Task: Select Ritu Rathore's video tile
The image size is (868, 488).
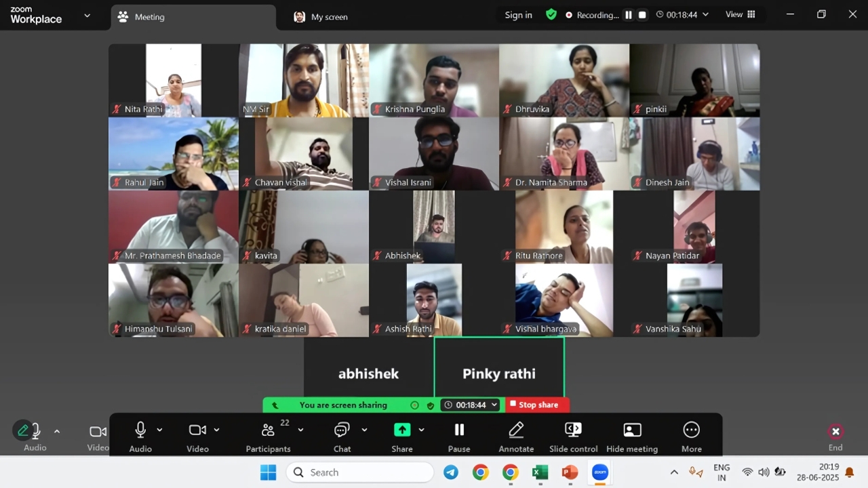Action: 564,227
